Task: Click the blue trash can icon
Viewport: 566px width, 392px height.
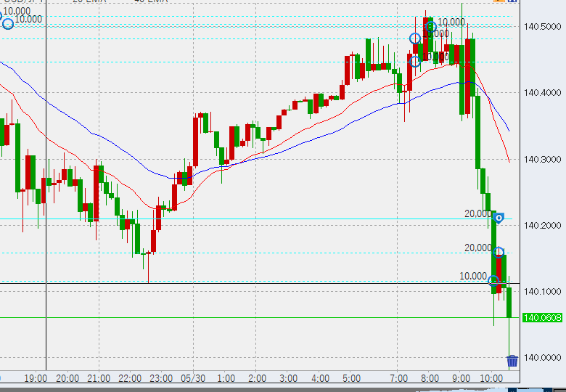Action: pyautogui.click(x=512, y=361)
